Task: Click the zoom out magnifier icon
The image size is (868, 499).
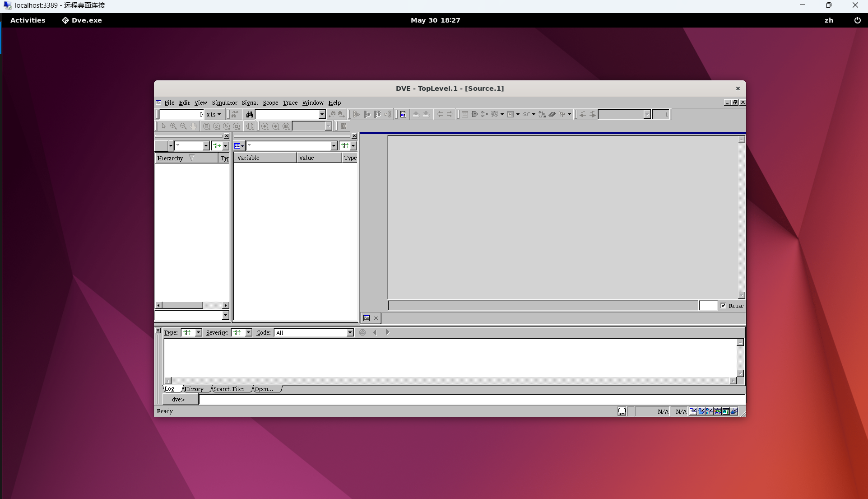Action: (183, 126)
